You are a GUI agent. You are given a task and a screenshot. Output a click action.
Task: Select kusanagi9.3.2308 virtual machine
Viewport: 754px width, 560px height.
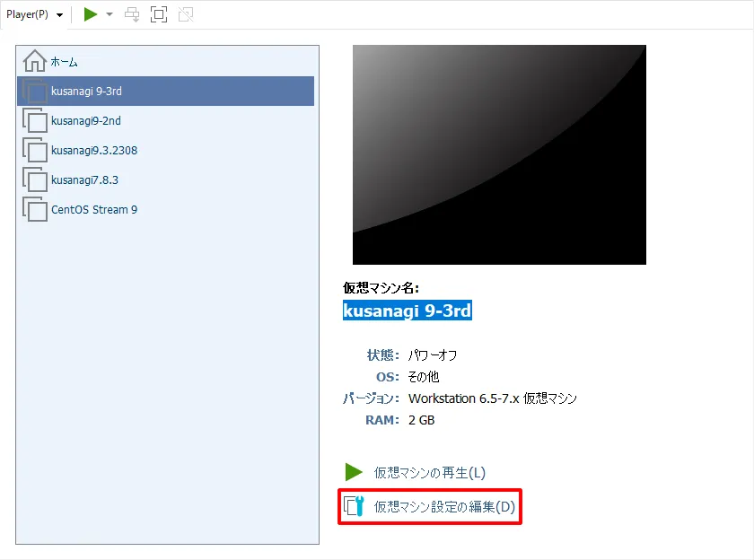165,151
